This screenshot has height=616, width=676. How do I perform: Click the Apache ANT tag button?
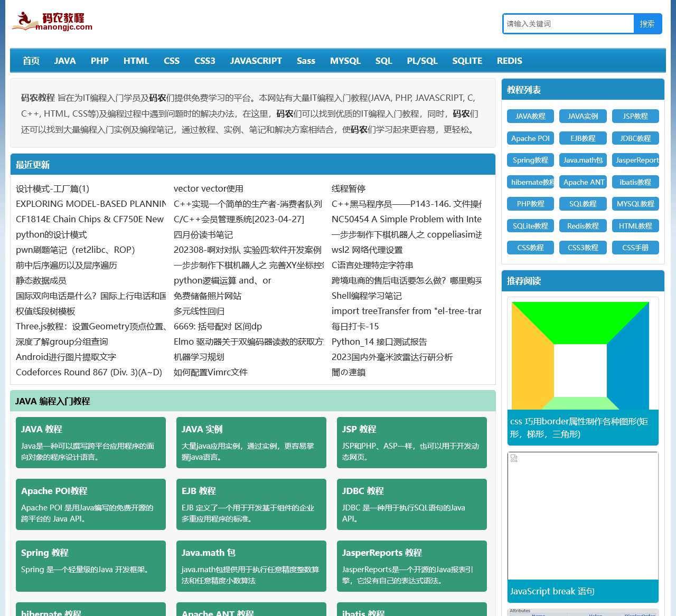[x=583, y=182]
